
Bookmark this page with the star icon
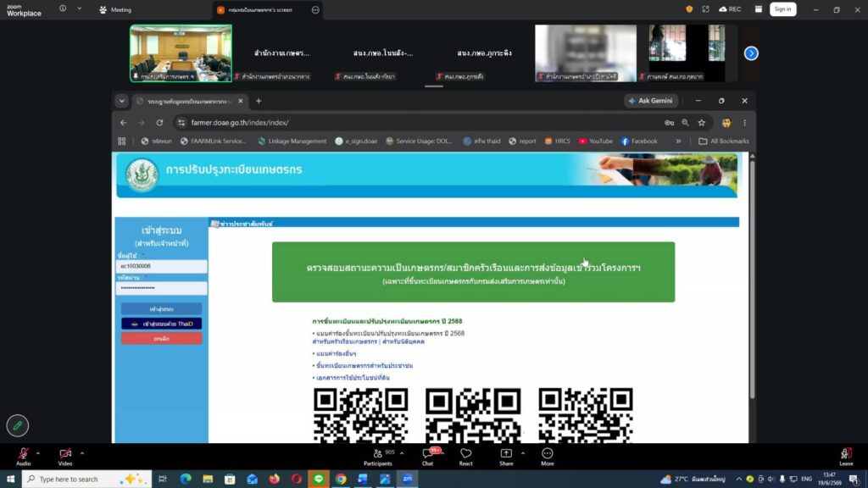(701, 123)
